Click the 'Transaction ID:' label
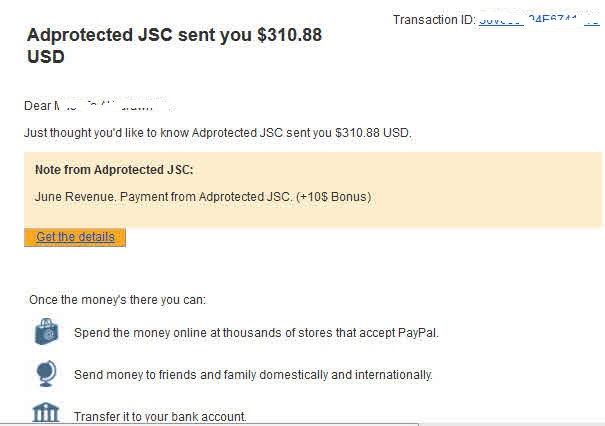The width and height of the screenshot is (605, 426). (x=434, y=20)
